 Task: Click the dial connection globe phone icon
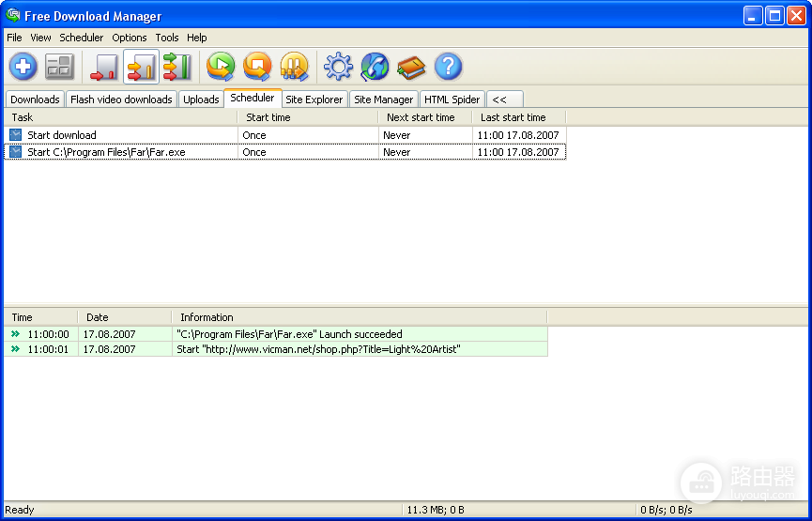point(375,67)
